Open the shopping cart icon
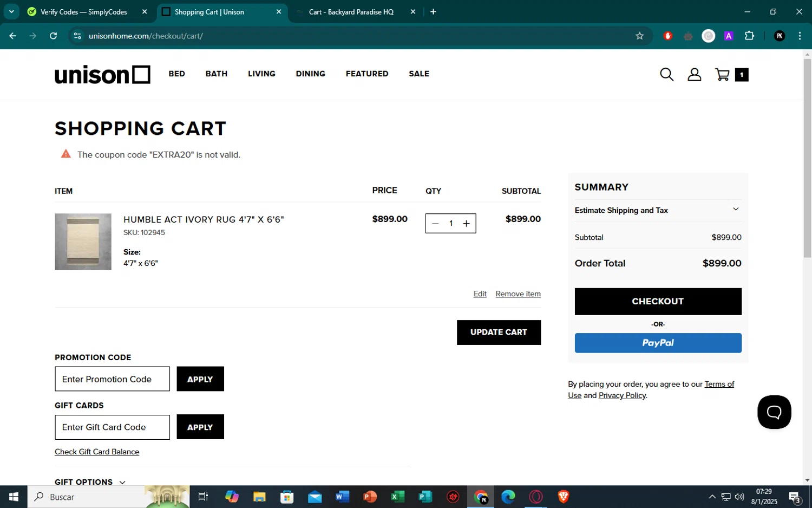The image size is (812, 508). click(722, 75)
